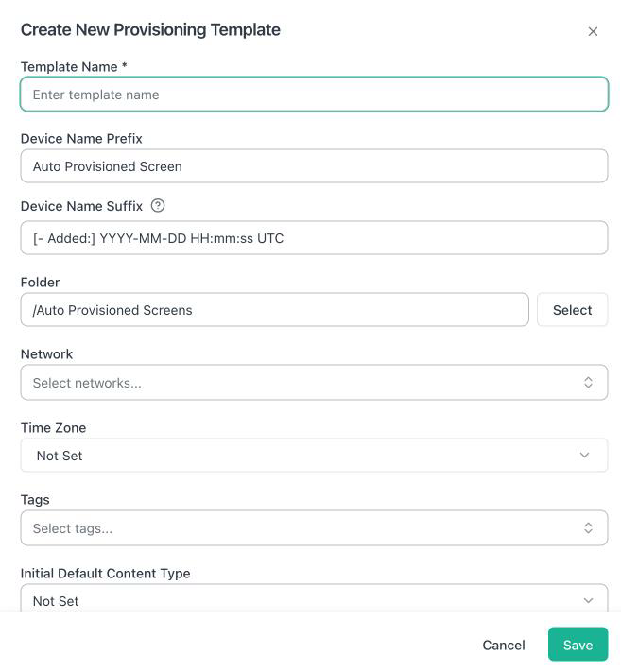Screen dimensions: 621x672
Task: Open the Select button for Folder
Action: tap(572, 309)
